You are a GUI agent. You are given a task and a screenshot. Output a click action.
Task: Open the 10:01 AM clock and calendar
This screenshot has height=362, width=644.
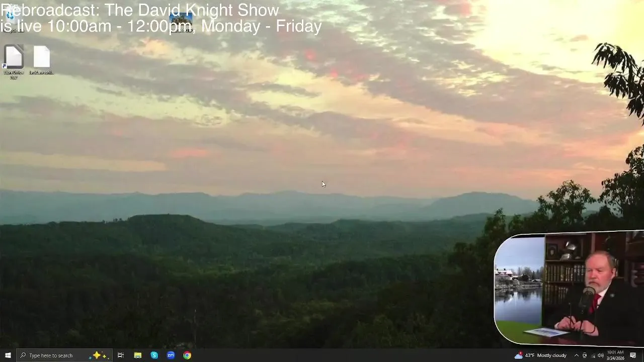[x=615, y=355]
